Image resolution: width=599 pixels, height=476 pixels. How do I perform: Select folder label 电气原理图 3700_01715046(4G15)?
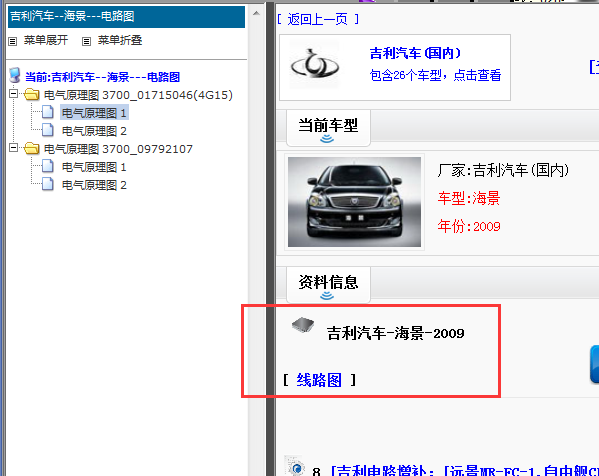pos(138,95)
